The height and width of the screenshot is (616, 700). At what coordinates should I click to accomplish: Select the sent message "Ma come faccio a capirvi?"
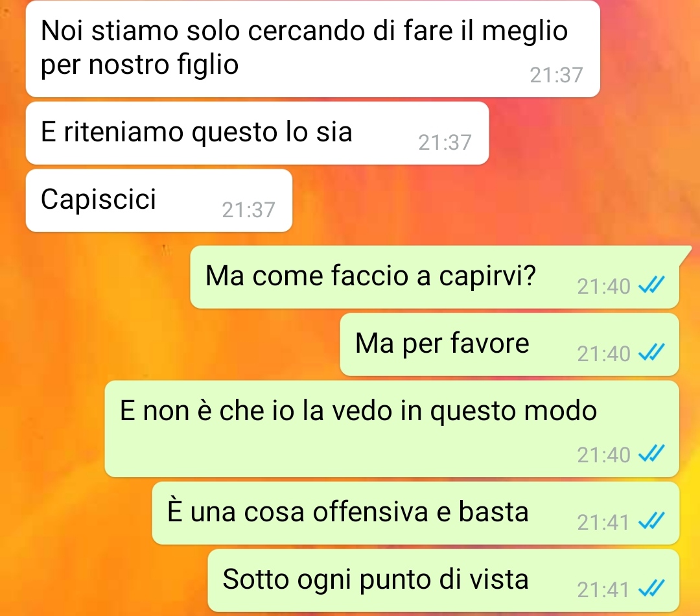(436, 277)
